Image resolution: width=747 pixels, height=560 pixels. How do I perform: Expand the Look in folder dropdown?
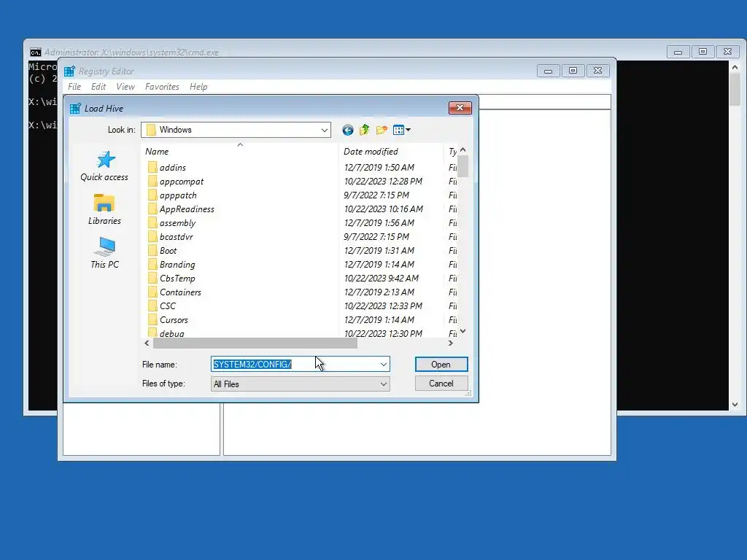[324, 130]
